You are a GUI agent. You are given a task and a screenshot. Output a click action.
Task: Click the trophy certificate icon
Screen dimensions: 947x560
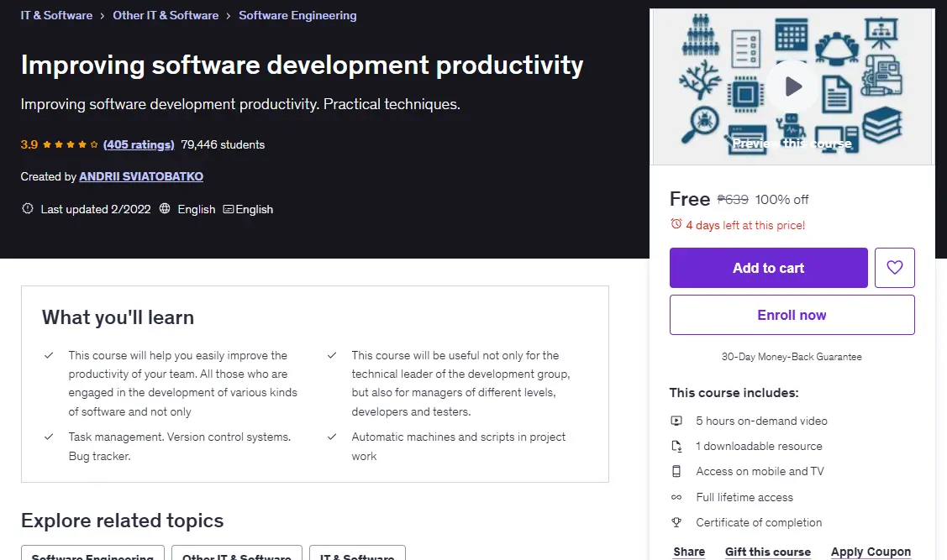[x=676, y=522]
